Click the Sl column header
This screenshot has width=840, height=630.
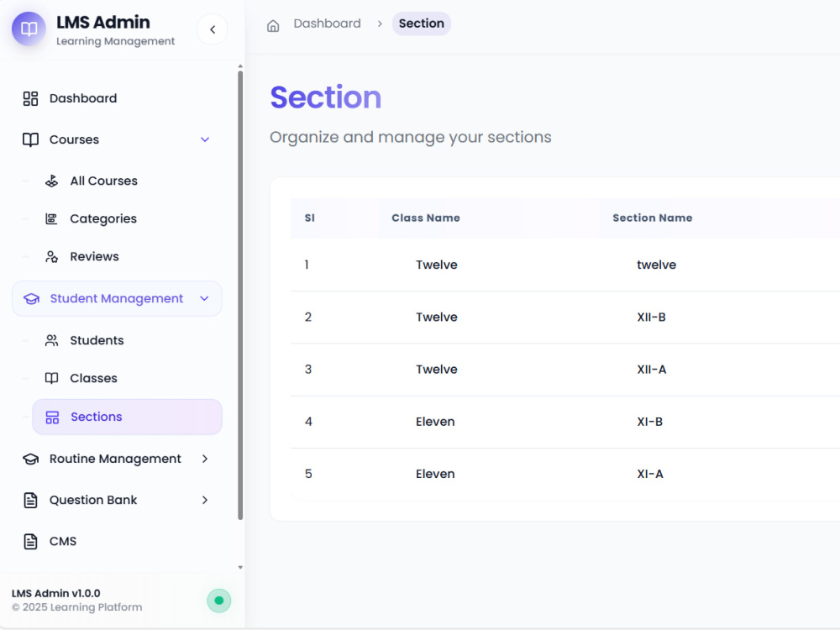[x=310, y=218]
